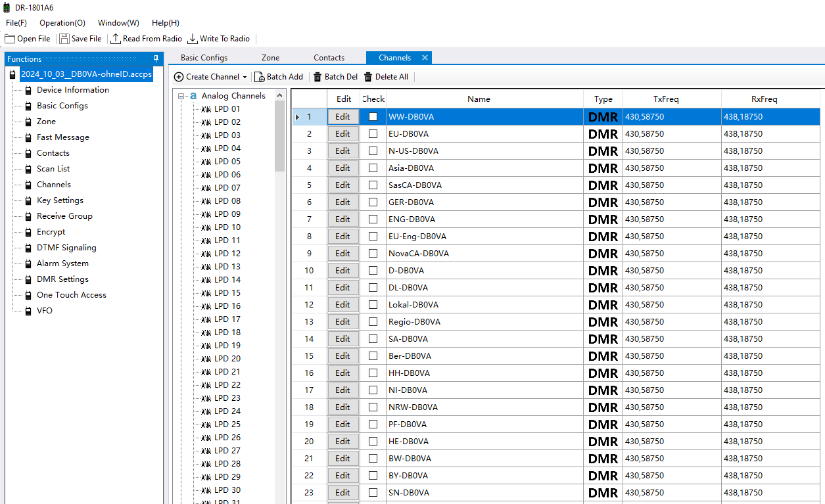Select row 12 header in channel table
825x504 pixels.
point(310,304)
